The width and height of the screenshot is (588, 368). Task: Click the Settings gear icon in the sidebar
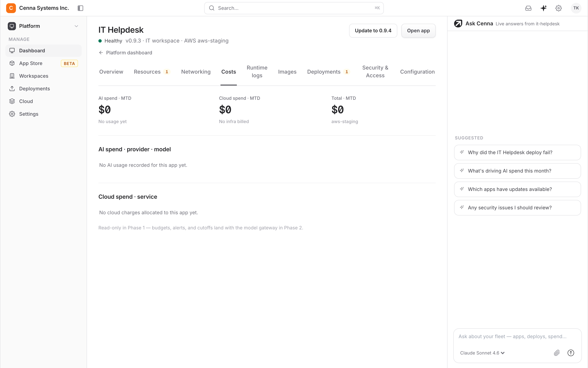12,114
